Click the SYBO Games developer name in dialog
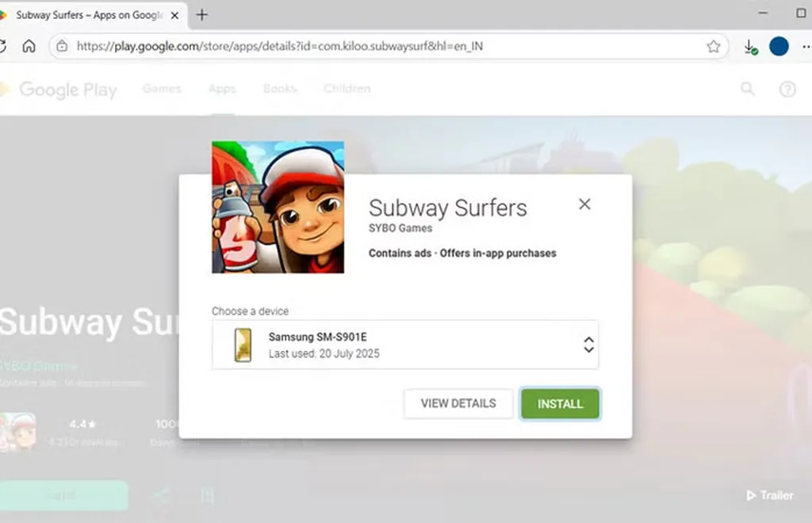 tap(400, 228)
